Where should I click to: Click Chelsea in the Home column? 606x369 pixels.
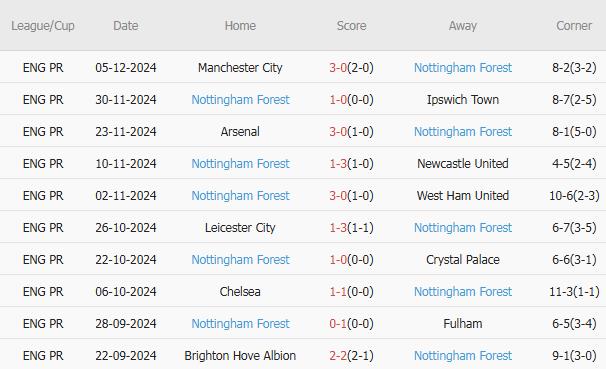tap(240, 292)
